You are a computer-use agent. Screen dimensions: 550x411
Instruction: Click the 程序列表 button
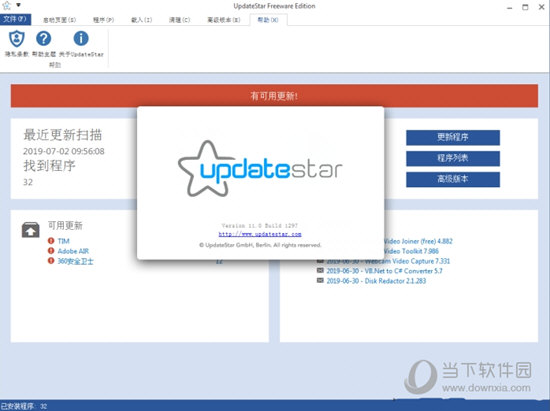click(x=453, y=158)
